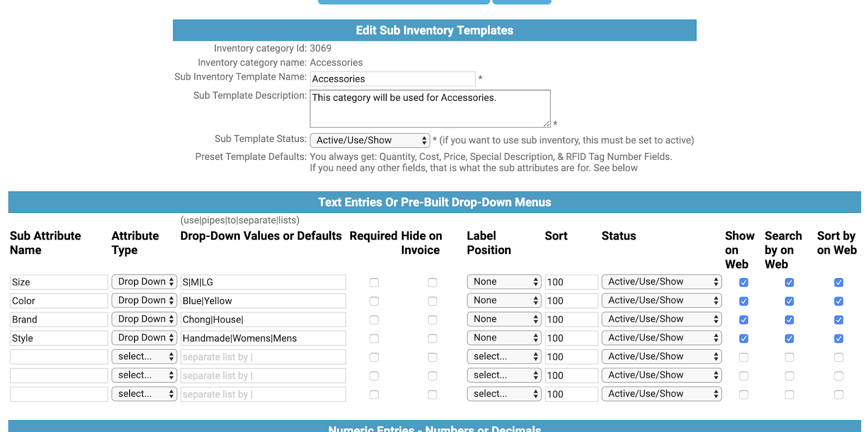Edit the Blue|Yellow drop-down values field
Viewport: 868px width, 432px height.
(x=263, y=301)
